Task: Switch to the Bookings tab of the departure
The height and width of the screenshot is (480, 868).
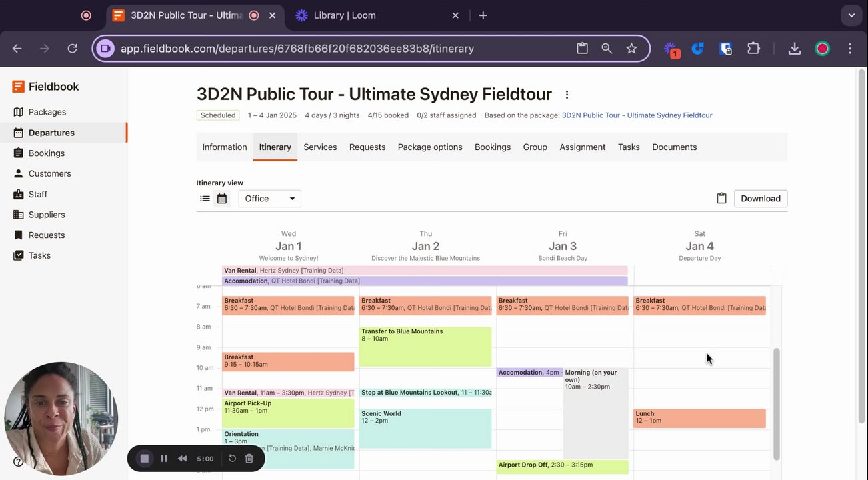Action: click(493, 147)
